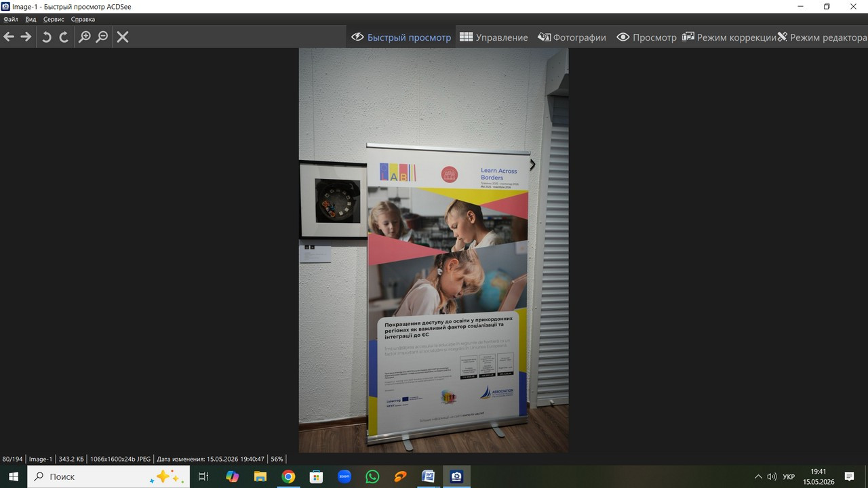
Task: Open WhatsApp from the taskbar
Action: (372, 476)
